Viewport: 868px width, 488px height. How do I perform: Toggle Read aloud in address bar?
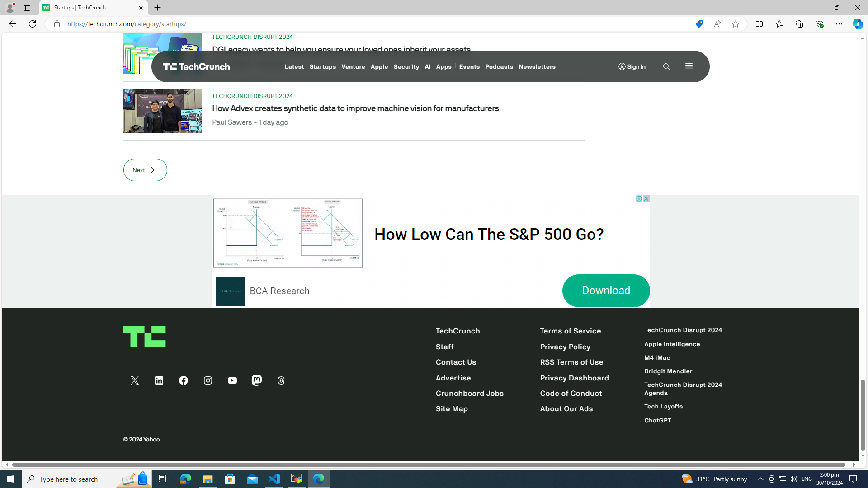coord(717,24)
